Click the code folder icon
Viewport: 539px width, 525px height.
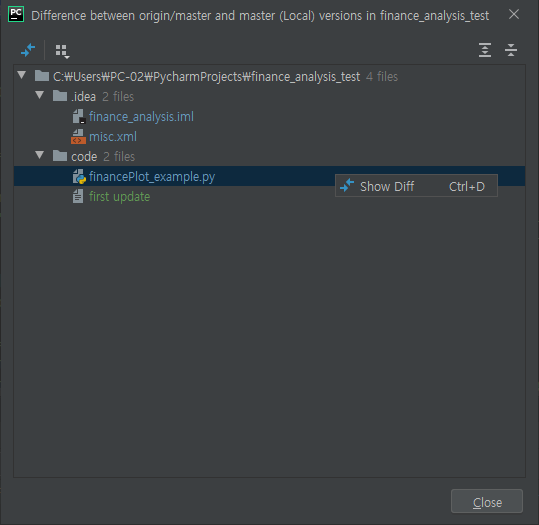60,156
